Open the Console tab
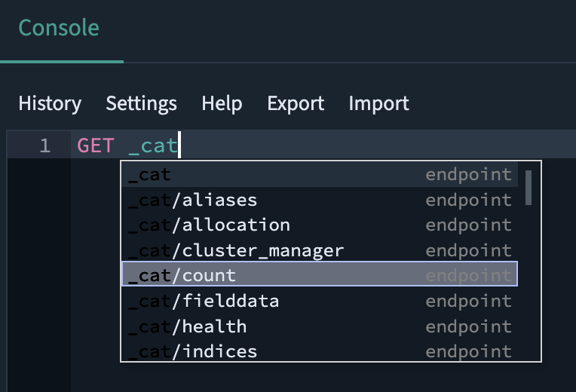The width and height of the screenshot is (576, 392). click(59, 28)
